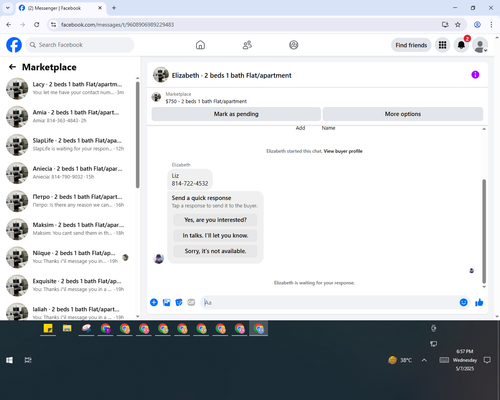The width and height of the screenshot is (500, 400).
Task: Open the Home feed icon
Action: 200,45
